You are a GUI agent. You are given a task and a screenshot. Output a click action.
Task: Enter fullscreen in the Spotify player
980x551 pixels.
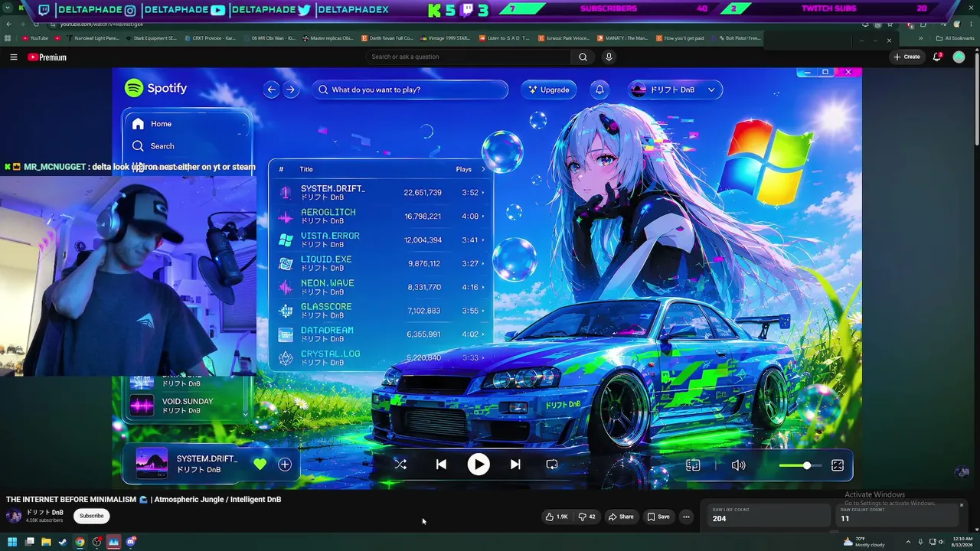[x=838, y=465]
